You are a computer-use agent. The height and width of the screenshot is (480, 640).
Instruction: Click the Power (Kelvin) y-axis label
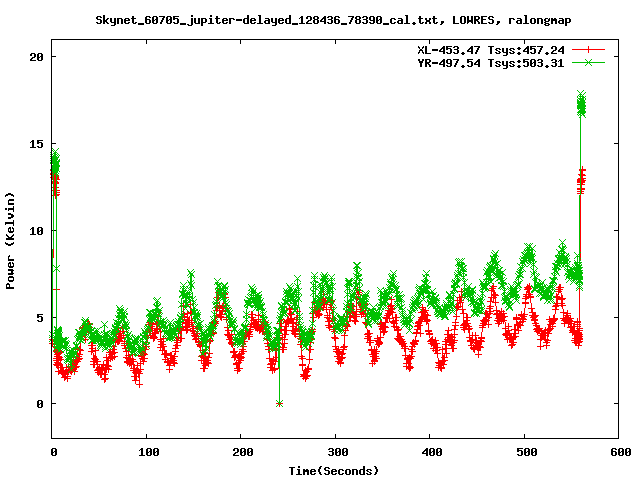10,241
